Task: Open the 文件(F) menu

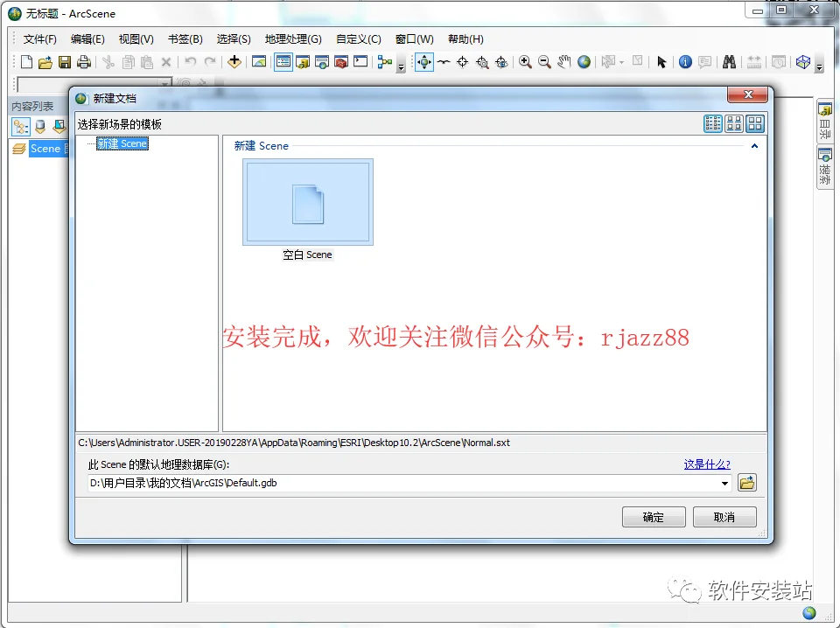Action: tap(39, 39)
